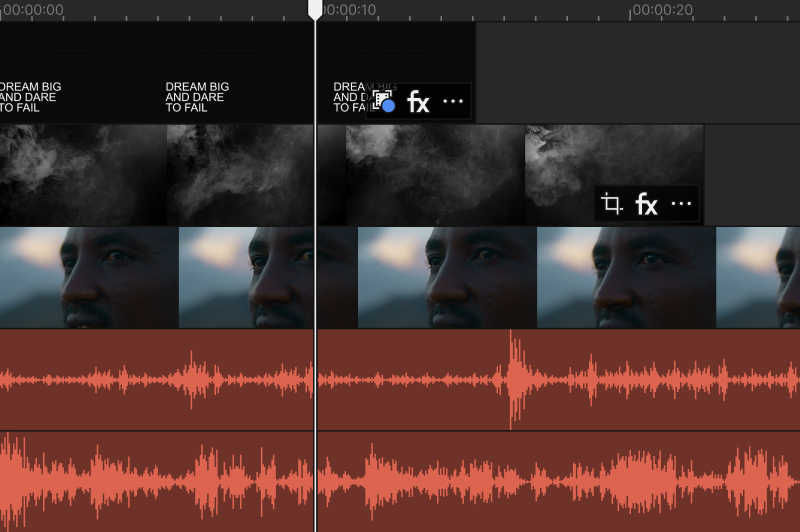
Task: Click the playhead handle on the ruler
Action: pyautogui.click(x=315, y=10)
